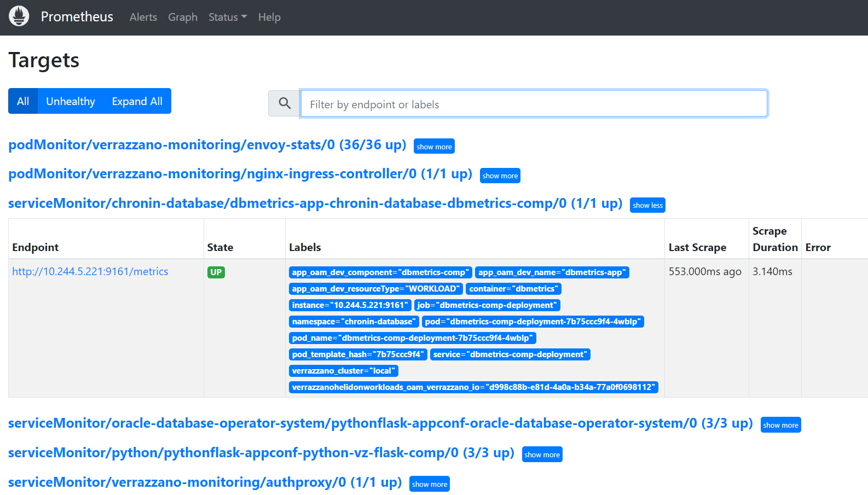Click the instance label badge
The height and width of the screenshot is (495, 868).
click(x=350, y=305)
